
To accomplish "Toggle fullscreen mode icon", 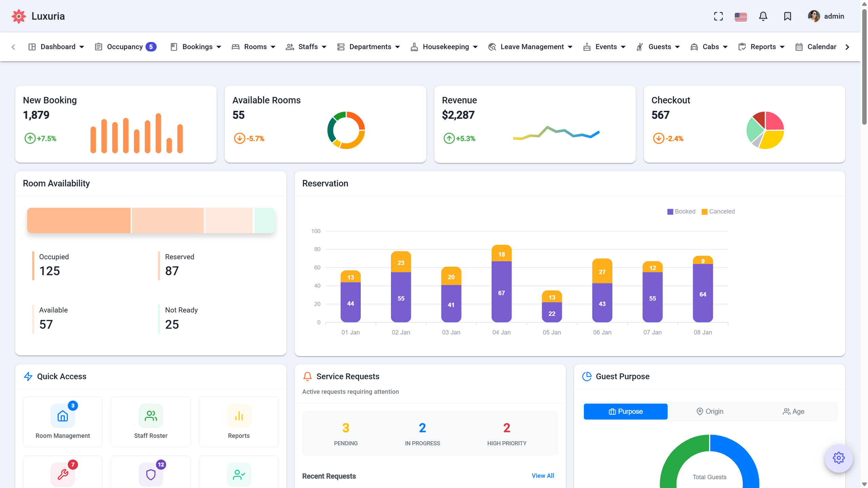I will pos(718,16).
